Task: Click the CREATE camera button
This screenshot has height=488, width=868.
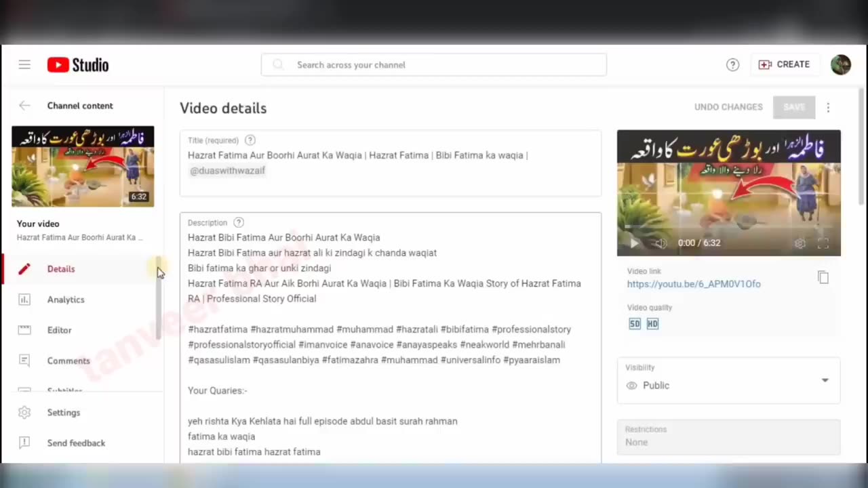Action: 784,64
